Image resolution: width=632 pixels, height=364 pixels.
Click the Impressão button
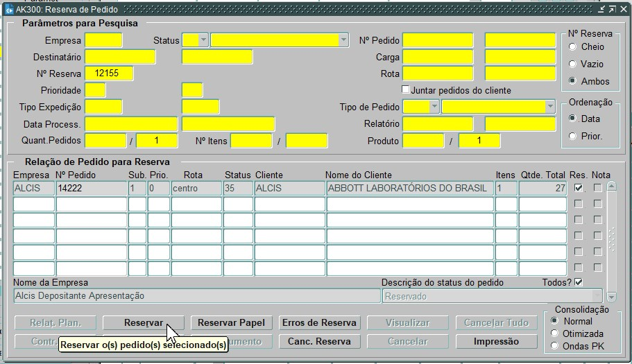pyautogui.click(x=496, y=341)
